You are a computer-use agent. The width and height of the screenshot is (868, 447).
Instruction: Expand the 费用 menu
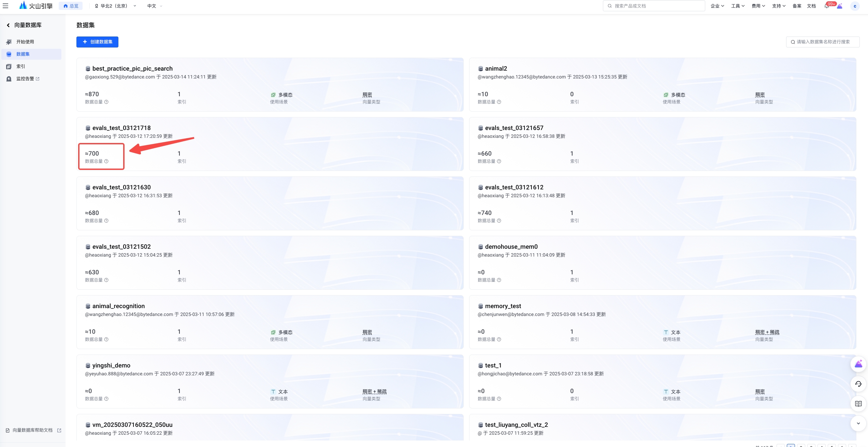[758, 6]
